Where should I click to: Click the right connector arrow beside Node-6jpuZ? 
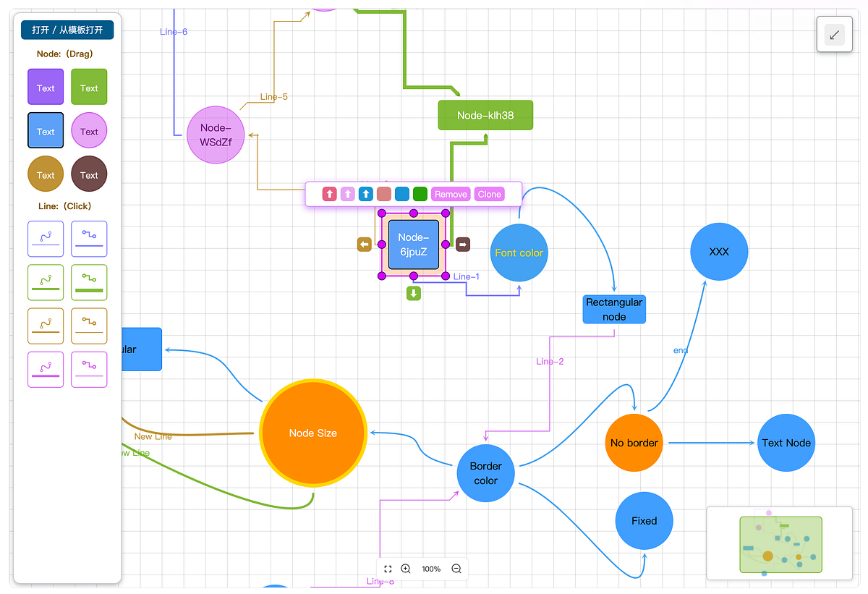point(463,244)
